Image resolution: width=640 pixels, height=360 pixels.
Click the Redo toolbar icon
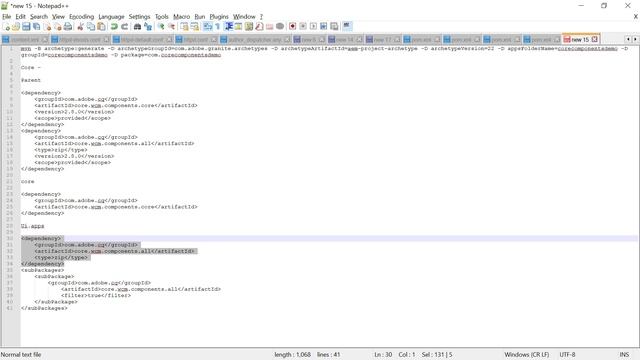pyautogui.click(x=124, y=27)
